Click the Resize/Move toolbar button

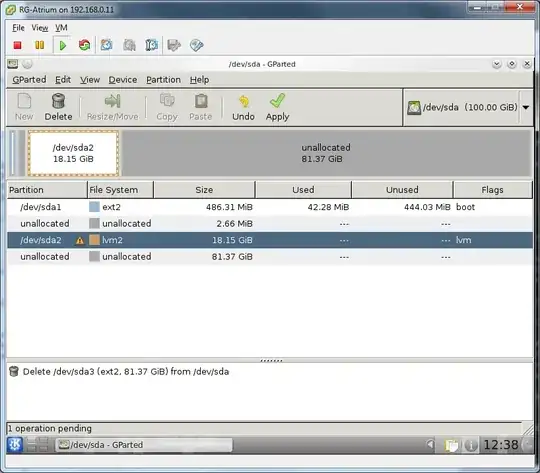pyautogui.click(x=113, y=107)
